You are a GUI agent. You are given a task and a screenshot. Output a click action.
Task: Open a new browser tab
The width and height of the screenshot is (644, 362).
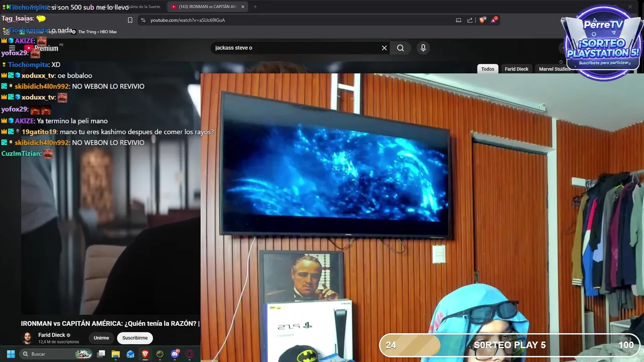(x=255, y=7)
